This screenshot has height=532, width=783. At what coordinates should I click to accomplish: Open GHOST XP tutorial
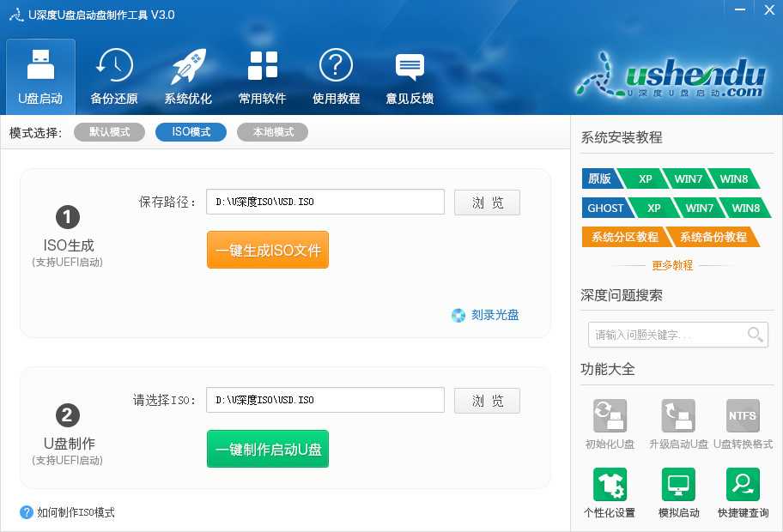click(x=653, y=208)
